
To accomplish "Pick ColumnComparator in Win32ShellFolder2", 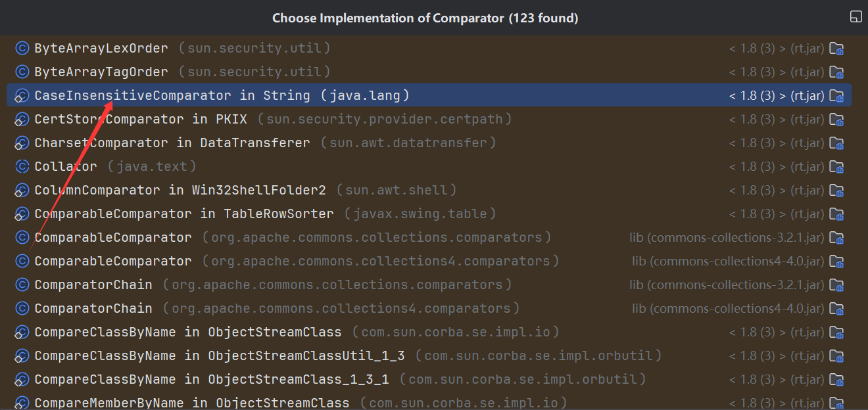I will pyautogui.click(x=180, y=190).
